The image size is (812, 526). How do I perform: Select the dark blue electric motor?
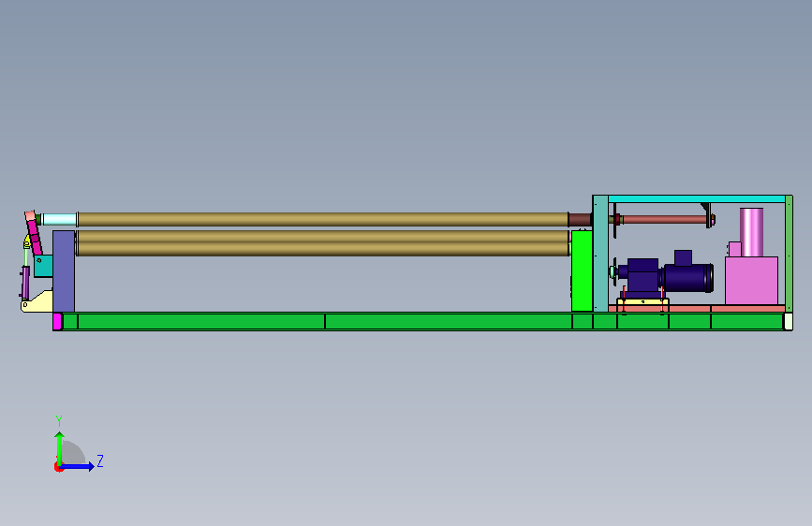(687, 277)
